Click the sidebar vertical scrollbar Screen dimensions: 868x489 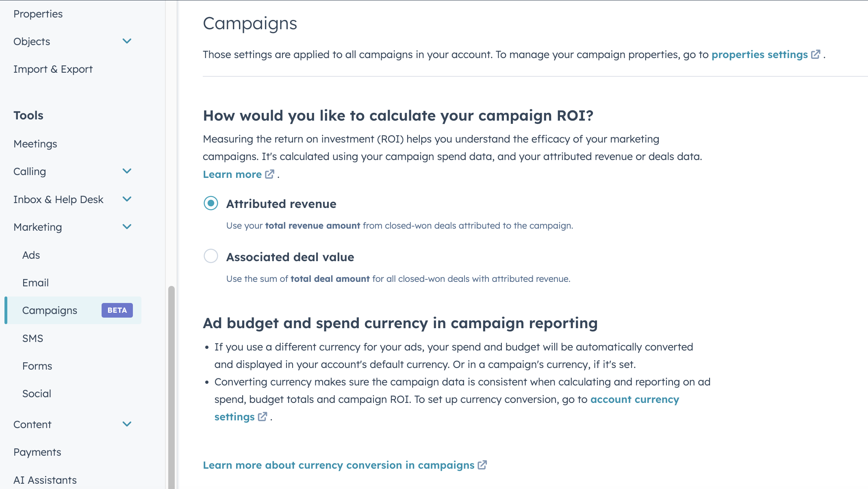(171, 386)
